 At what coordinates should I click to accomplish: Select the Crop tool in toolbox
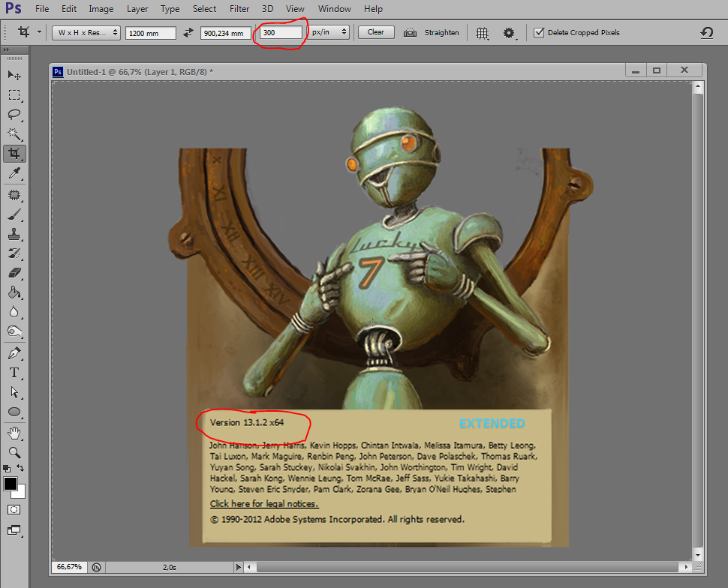point(14,154)
